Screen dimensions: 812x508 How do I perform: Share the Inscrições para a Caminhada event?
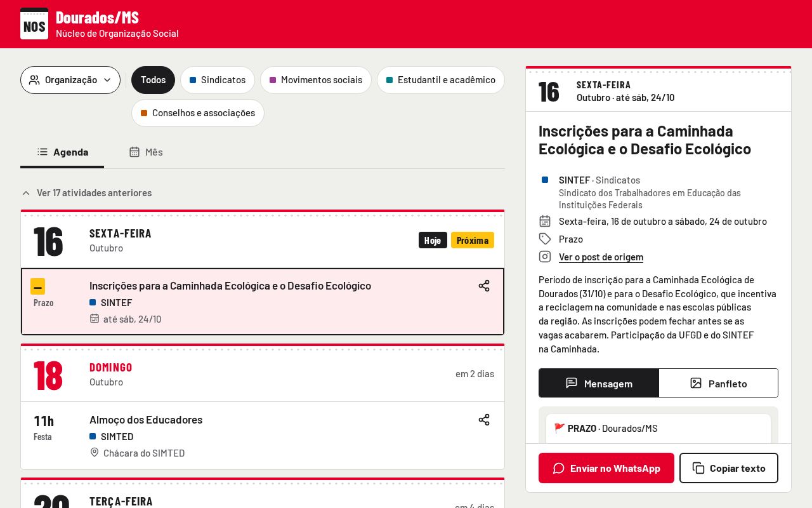coord(484,286)
